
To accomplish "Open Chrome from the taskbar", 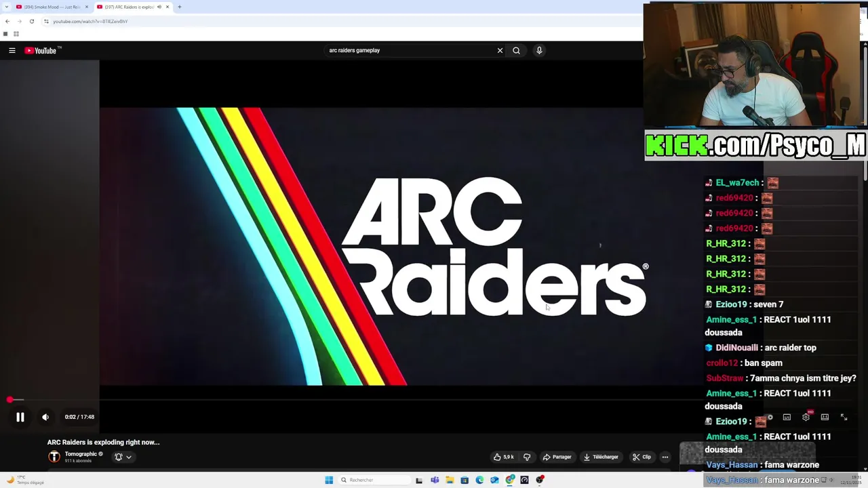I will tap(510, 480).
